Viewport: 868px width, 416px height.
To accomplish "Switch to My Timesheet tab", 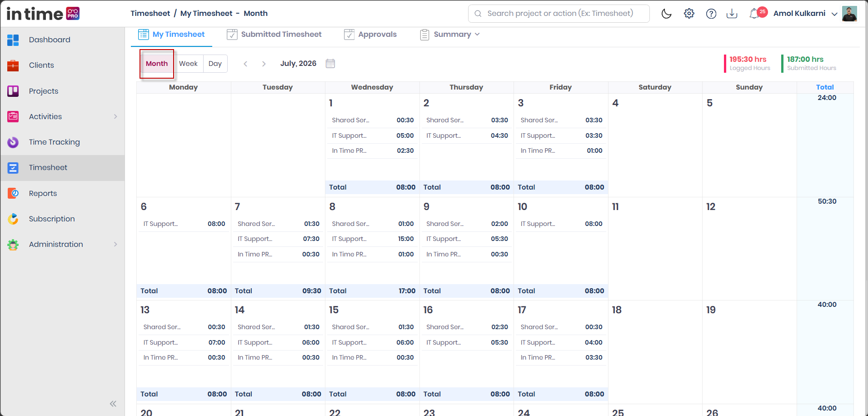I will [171, 35].
